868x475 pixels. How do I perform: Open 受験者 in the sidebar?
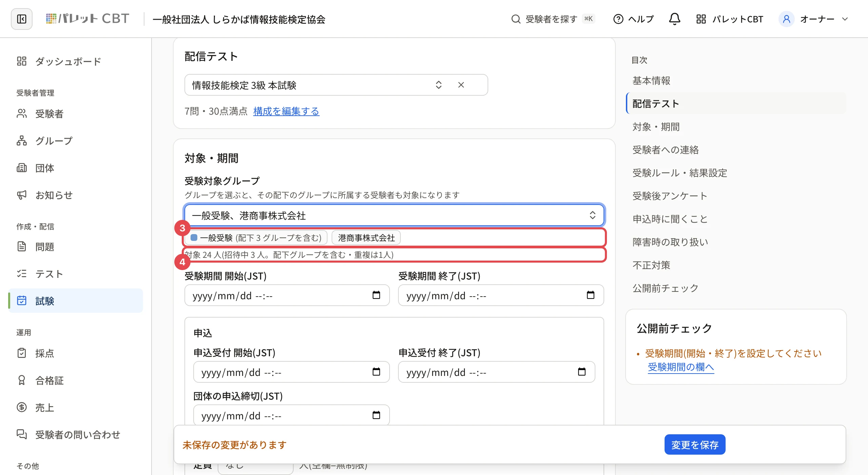click(x=75, y=114)
